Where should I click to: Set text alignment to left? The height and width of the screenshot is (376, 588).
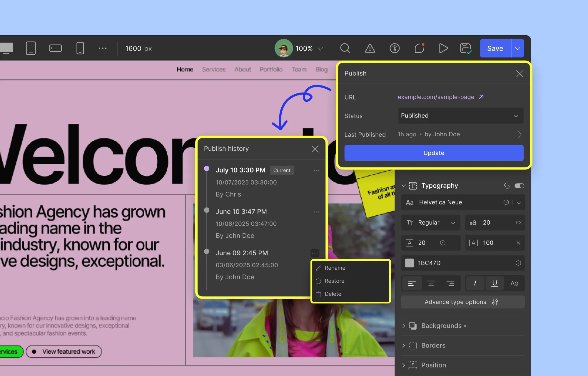click(x=412, y=283)
